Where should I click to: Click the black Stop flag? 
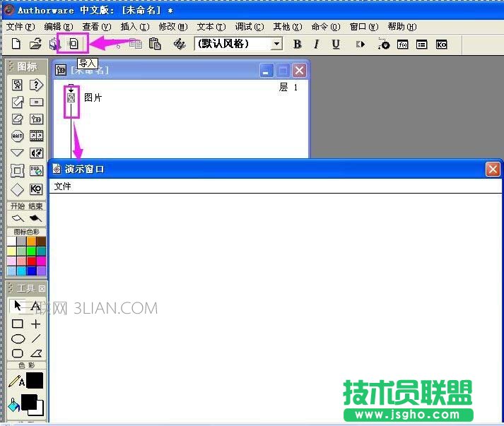pyautogui.click(x=35, y=218)
